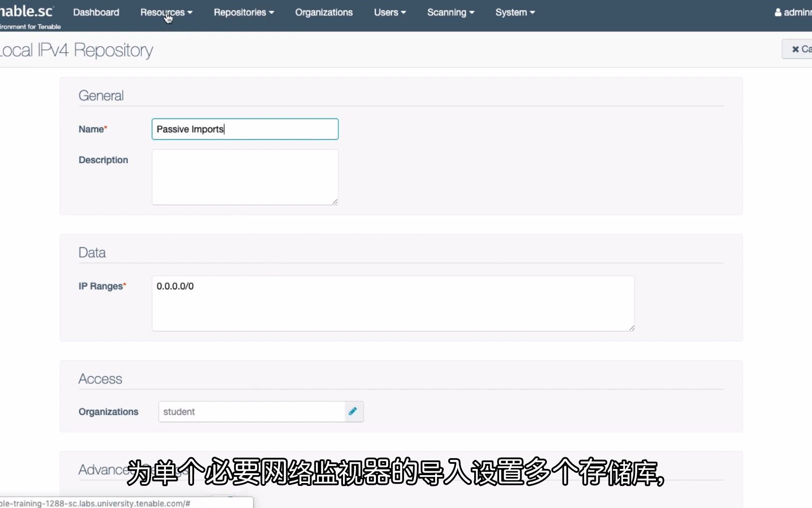Click the Name field containing Passive Imports
This screenshot has width=812, height=508.
[x=244, y=129]
